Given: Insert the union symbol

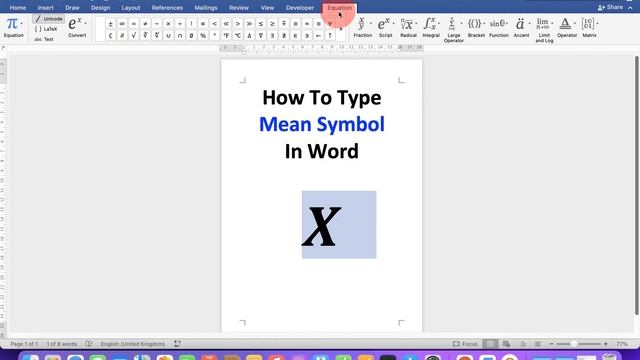Looking at the screenshot, I should coord(168,36).
